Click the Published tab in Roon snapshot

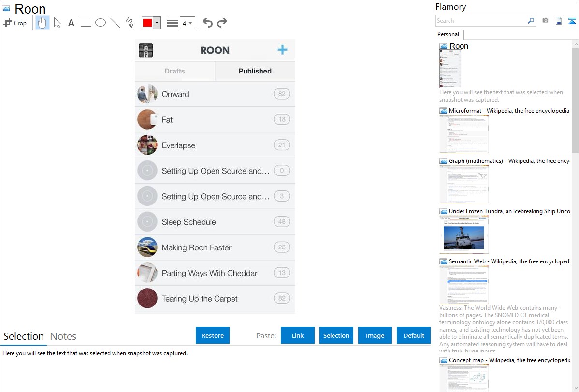(x=255, y=71)
